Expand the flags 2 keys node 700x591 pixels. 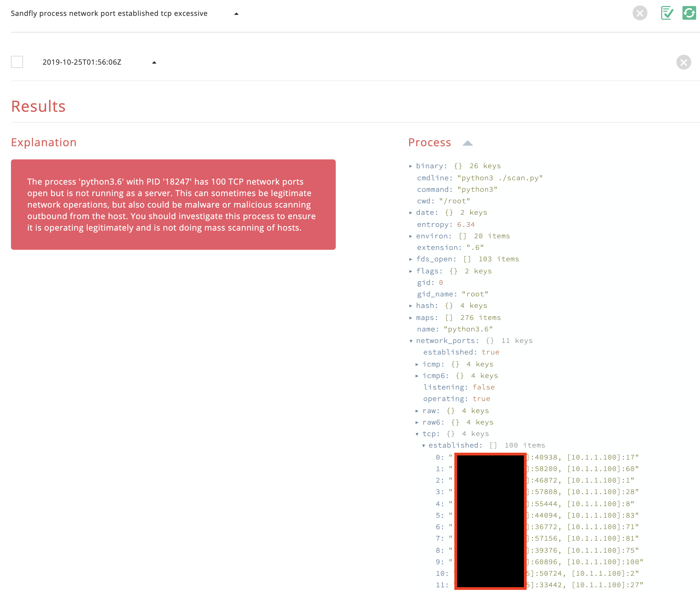[411, 271]
